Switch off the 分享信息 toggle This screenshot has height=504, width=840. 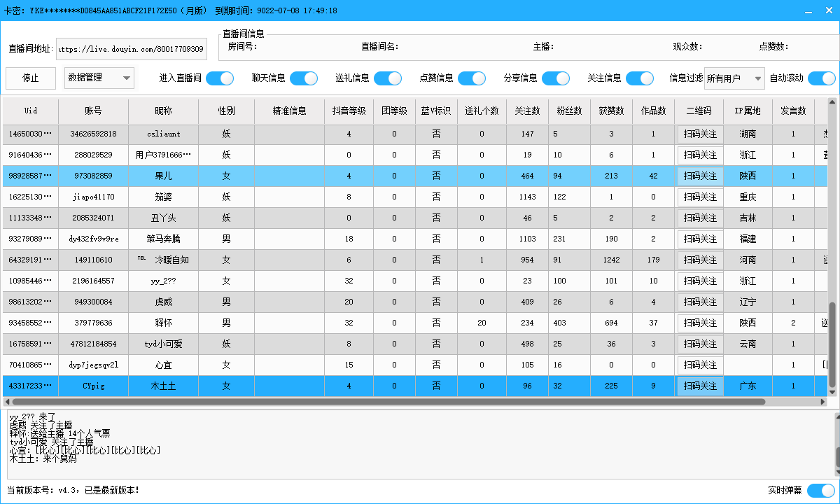coord(555,78)
